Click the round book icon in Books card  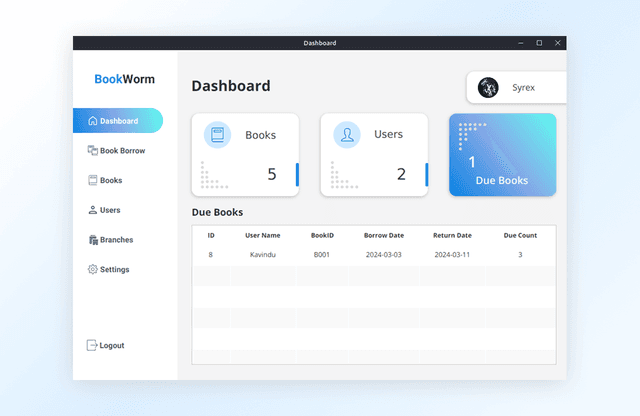(218, 135)
